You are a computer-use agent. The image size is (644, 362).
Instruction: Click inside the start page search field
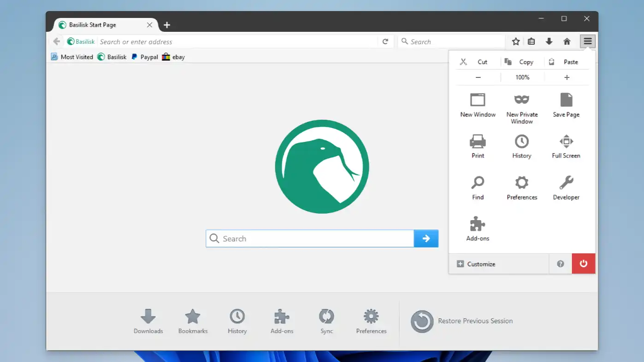(x=309, y=238)
